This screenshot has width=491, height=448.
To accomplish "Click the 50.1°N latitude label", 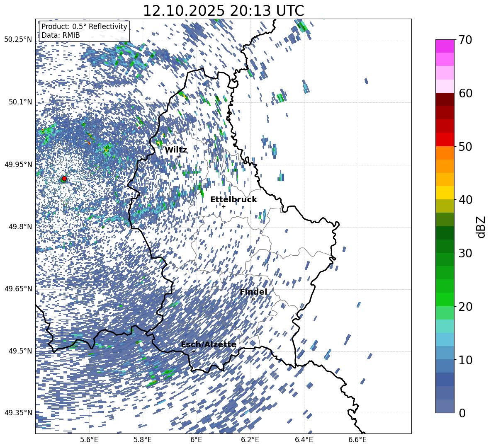I will pos(20,102).
